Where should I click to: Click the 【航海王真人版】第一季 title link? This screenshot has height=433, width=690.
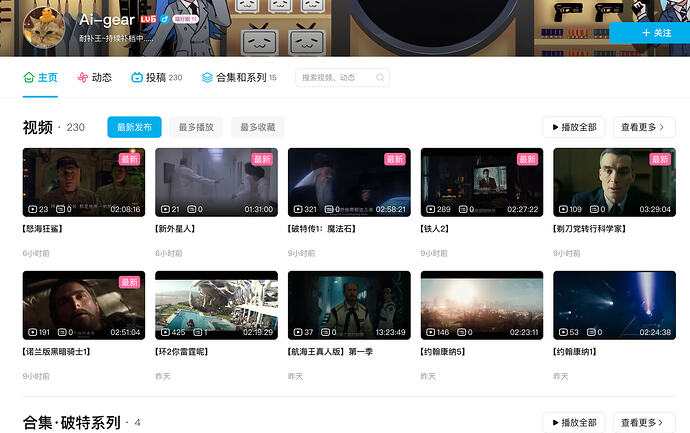(x=330, y=352)
